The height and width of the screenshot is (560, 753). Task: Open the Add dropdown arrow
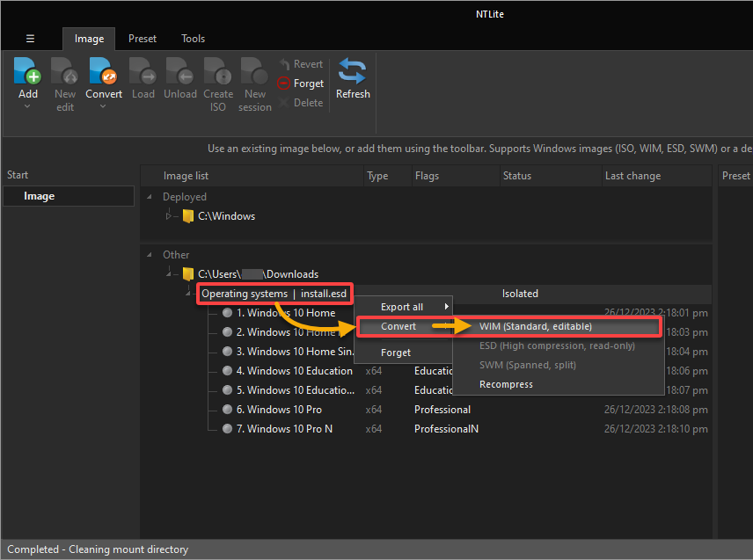(27, 106)
